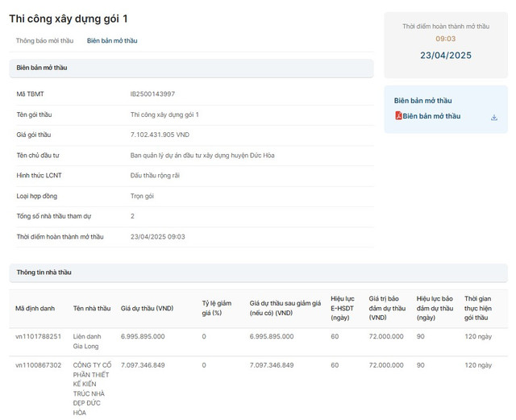Sort by the Giá dự thầu (VND) column
This screenshot has width=516, height=420.
tap(147, 308)
